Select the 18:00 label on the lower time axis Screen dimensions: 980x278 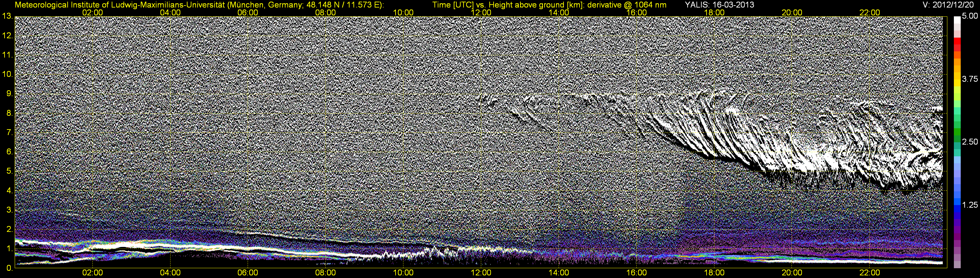click(714, 273)
